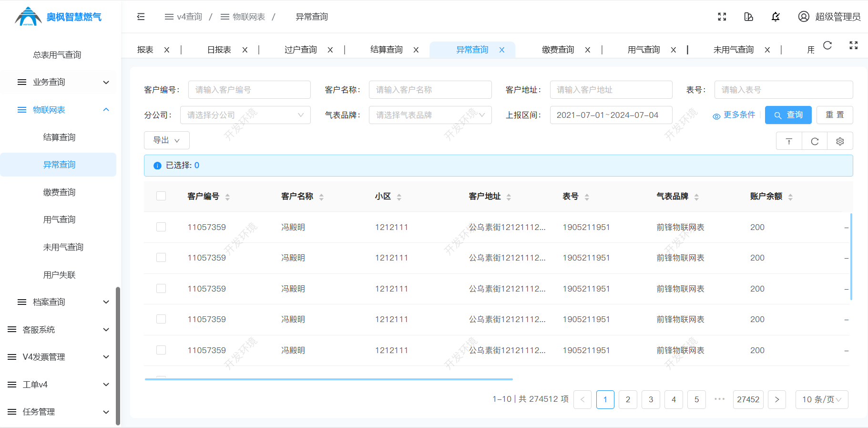
Task: Close the 缴费查询 tab
Action: tap(588, 50)
